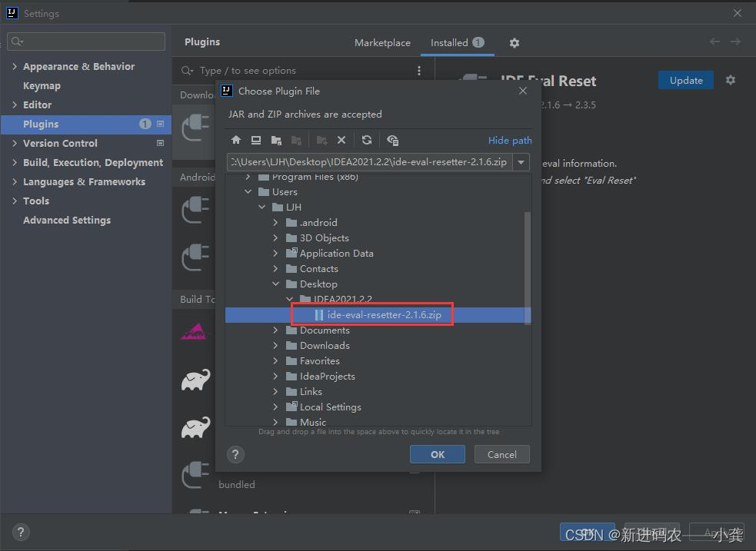Open IDE Eval Reset plugin gear options

pos(731,80)
